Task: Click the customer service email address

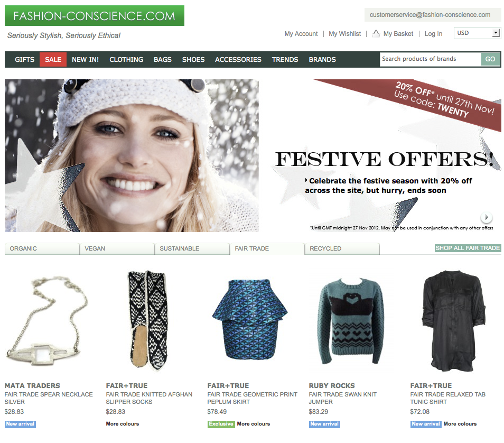Action: pos(430,15)
